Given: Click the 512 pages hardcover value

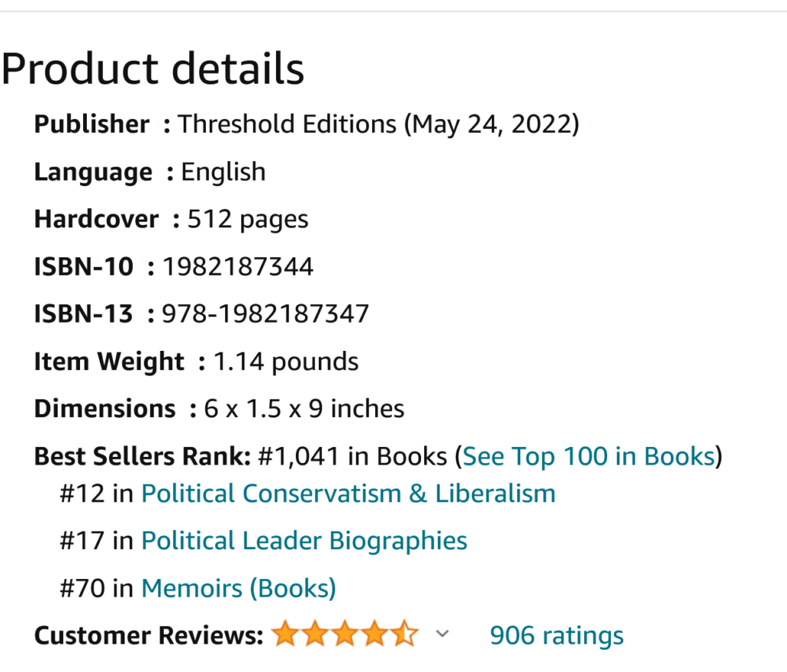Looking at the screenshot, I should (x=247, y=219).
